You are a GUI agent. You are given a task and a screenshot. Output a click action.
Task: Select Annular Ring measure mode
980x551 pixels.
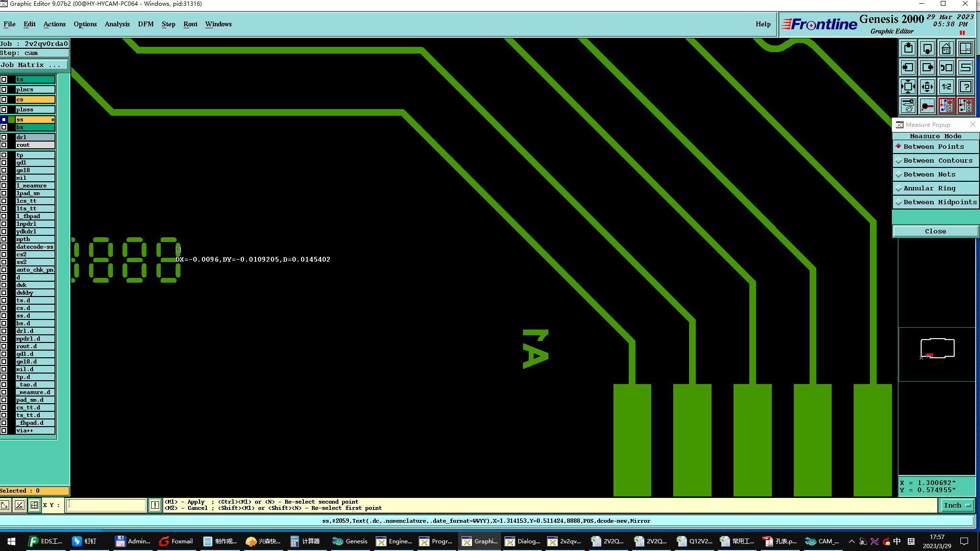point(935,188)
